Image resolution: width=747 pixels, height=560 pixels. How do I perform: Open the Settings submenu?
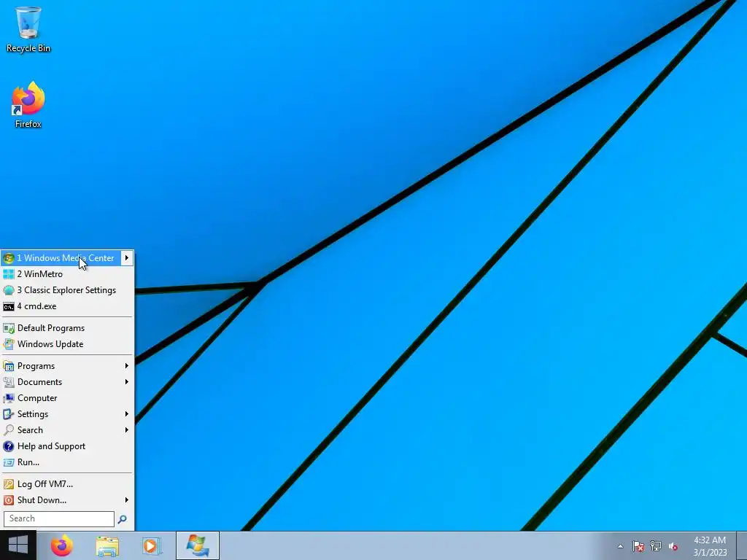coord(67,414)
